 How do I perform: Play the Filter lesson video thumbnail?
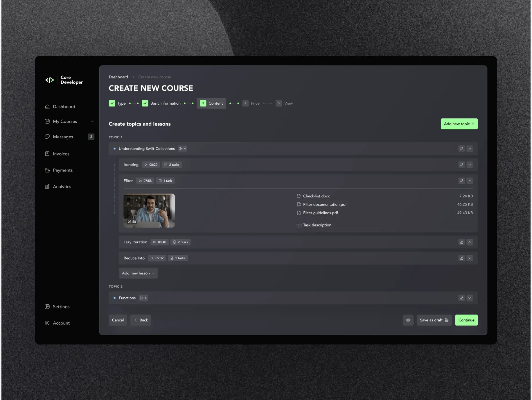[149, 210]
